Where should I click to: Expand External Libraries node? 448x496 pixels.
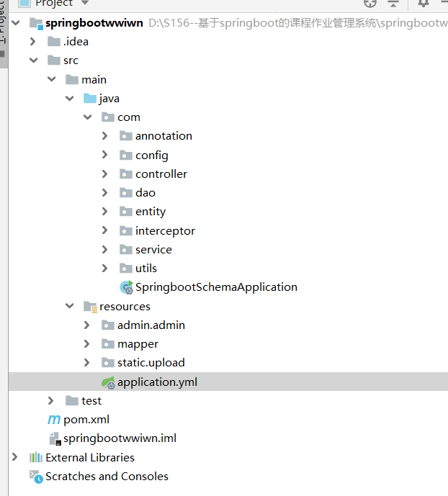coord(15,457)
